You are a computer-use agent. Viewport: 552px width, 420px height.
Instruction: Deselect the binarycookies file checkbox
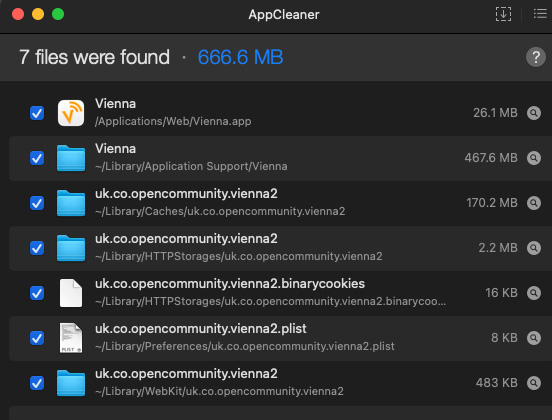tap(37, 293)
